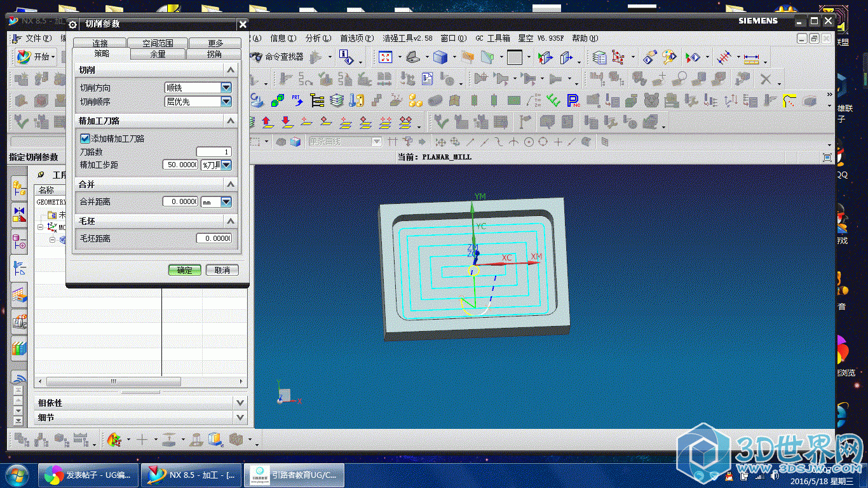Click the yellow cubes icon in third row
Viewport: 868px width, 488px height.
pyautogui.click(x=416, y=101)
